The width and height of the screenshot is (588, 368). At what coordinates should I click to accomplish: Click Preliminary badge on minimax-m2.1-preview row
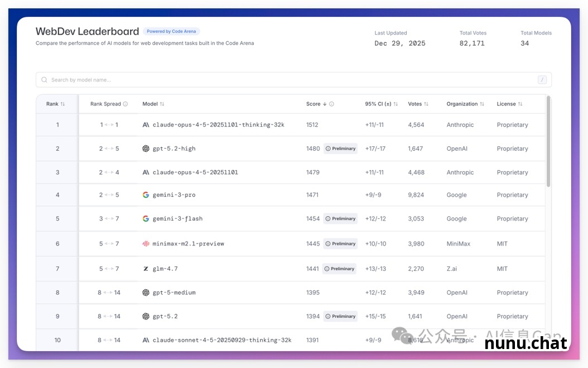[x=340, y=243]
